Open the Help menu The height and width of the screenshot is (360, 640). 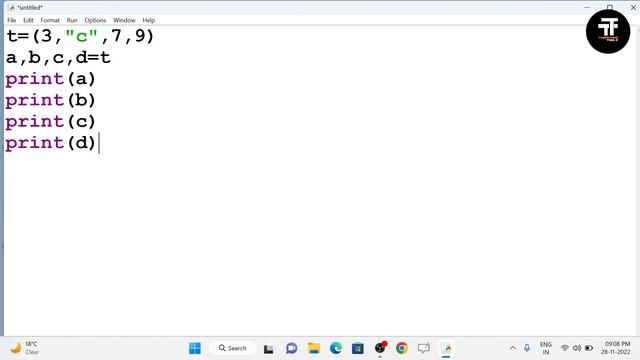149,20
